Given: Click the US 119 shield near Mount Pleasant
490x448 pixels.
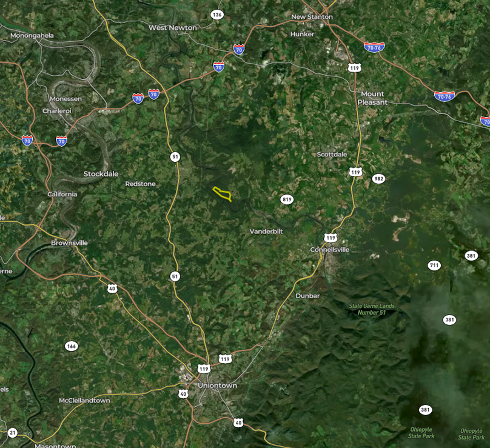Looking at the screenshot, I should tap(354, 68).
